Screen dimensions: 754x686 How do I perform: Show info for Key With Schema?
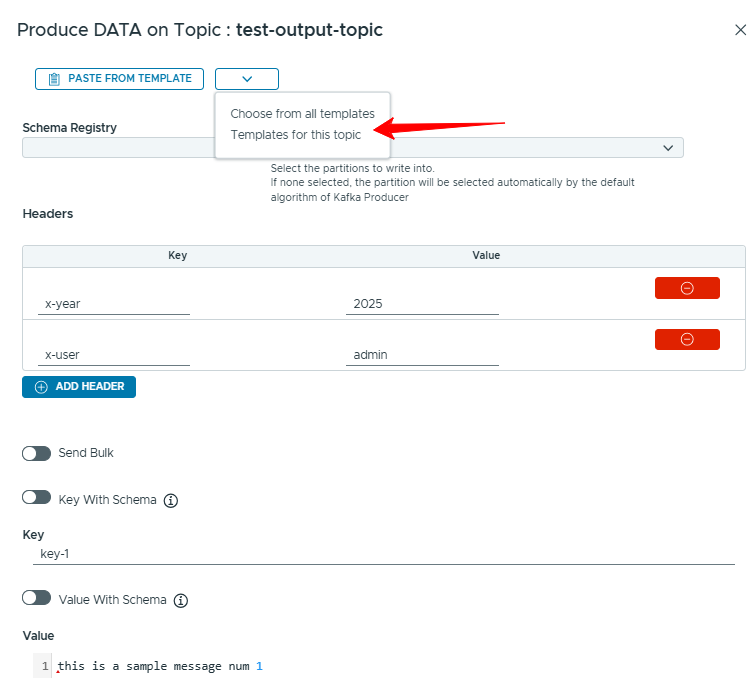coord(170,500)
